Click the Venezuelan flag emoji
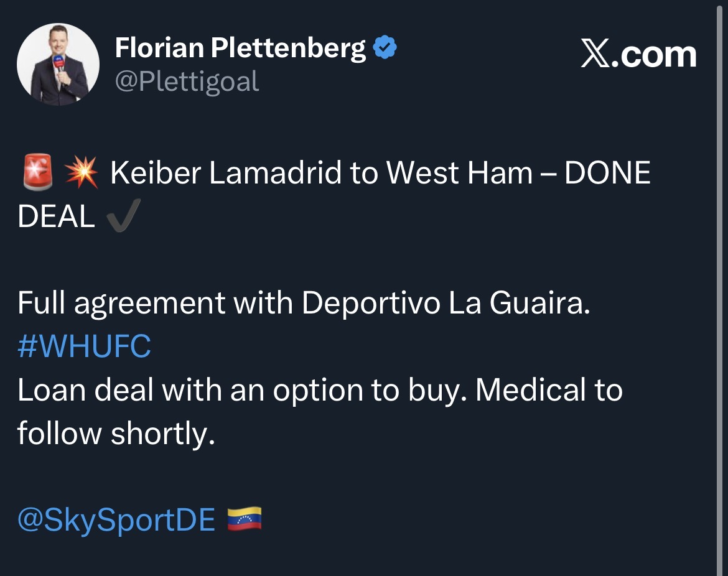Image resolution: width=728 pixels, height=576 pixels. pyautogui.click(x=244, y=519)
